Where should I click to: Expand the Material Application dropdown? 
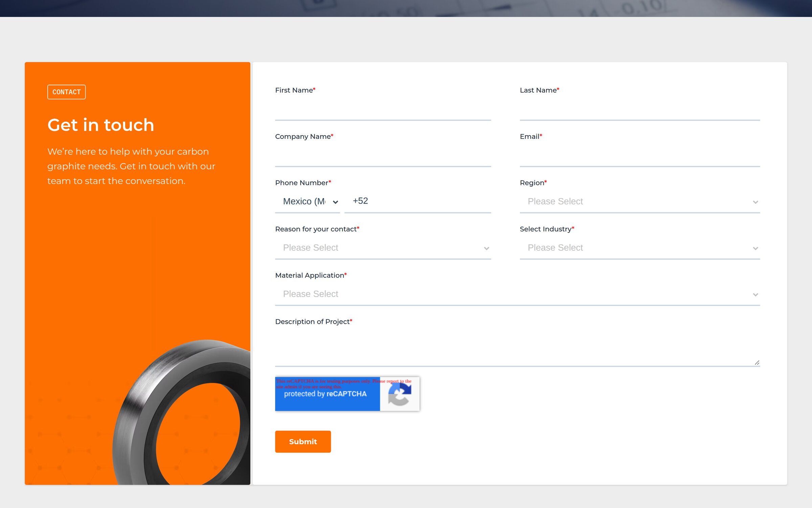click(x=517, y=294)
